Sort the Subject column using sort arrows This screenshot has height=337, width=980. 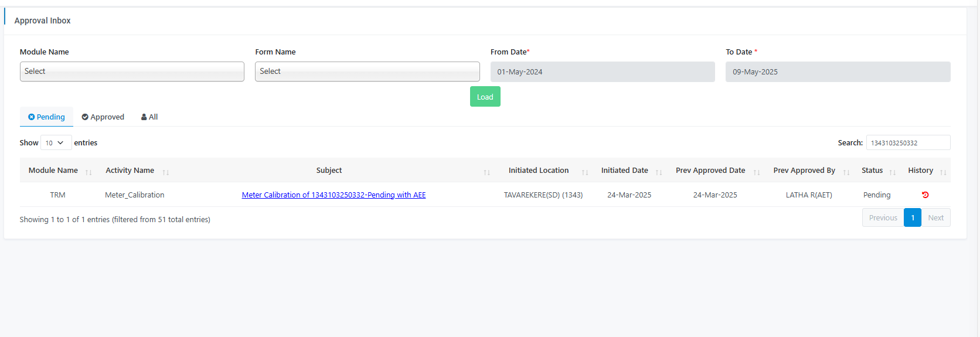(x=486, y=172)
